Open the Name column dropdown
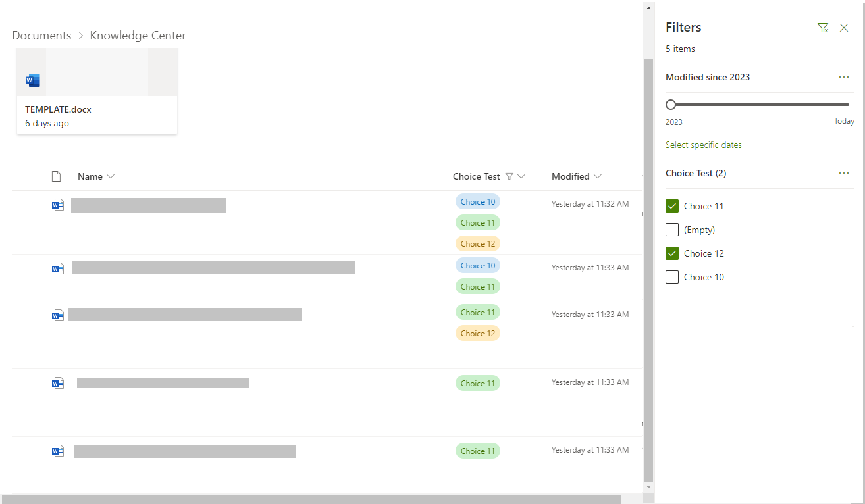Screen dimensions: 865x504 (x=111, y=176)
